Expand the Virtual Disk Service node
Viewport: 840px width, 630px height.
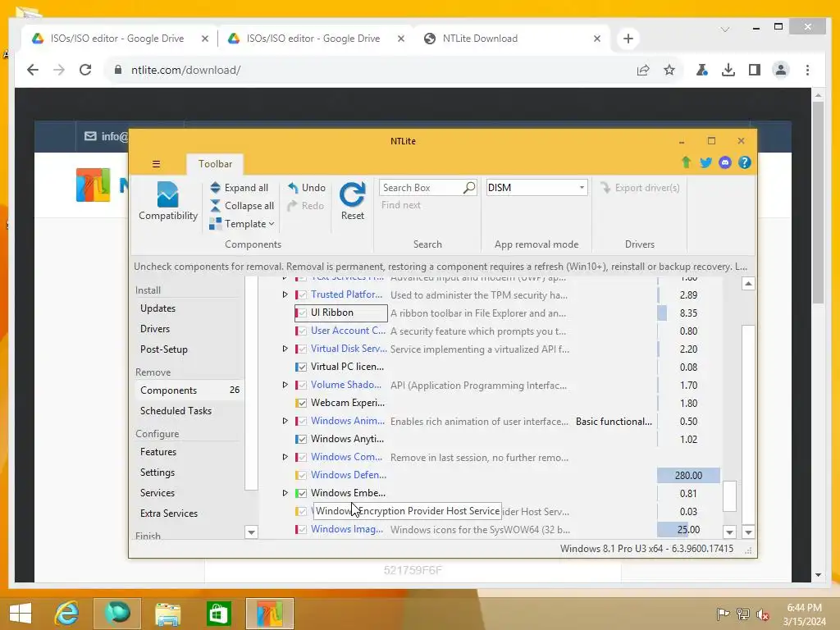pos(285,349)
